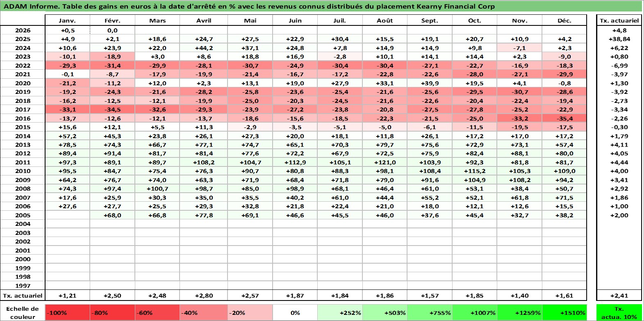Click the "Juil." column header

coord(340,20)
